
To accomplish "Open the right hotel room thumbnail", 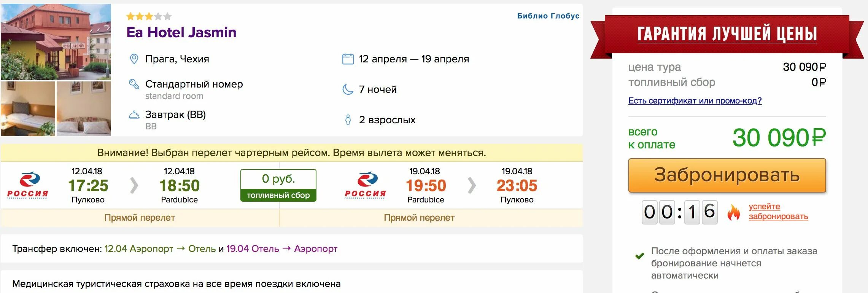I will (x=84, y=109).
